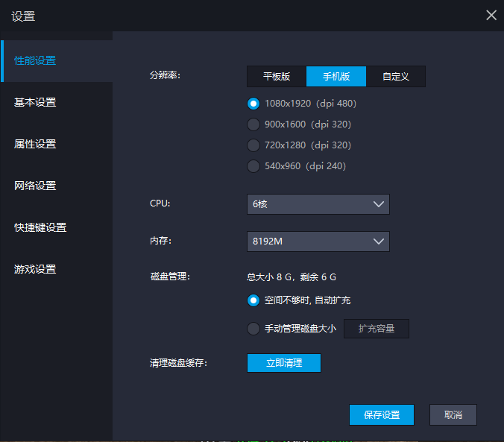Viewport: 504px width, 442px height.
Task: Switch to 基本设置 section
Action: tap(35, 102)
